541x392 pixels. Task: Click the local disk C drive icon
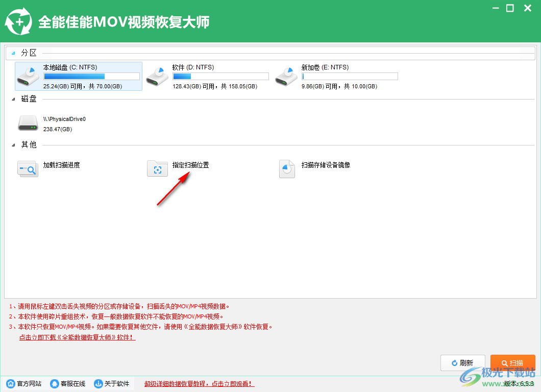pos(28,77)
